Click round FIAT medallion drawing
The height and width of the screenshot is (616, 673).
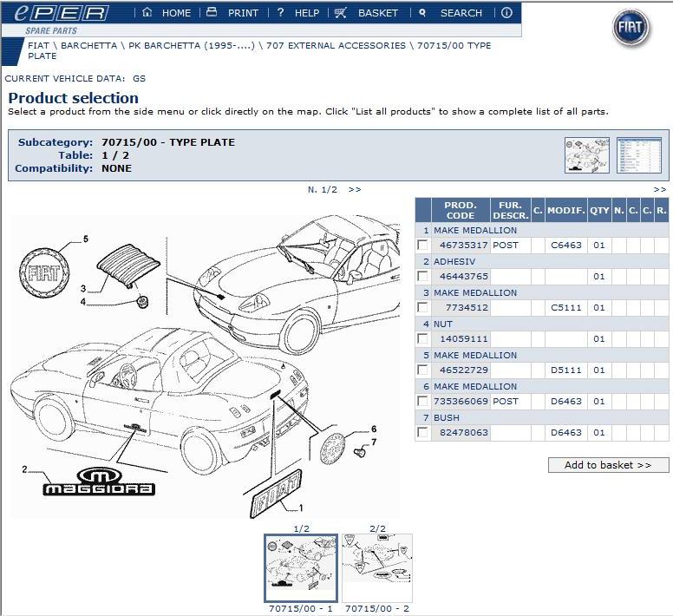click(44, 273)
